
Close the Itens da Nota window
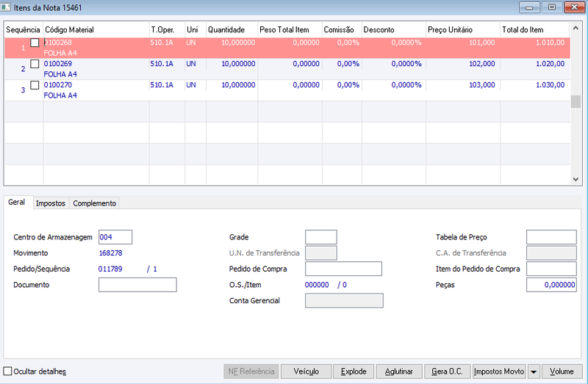(x=575, y=7)
